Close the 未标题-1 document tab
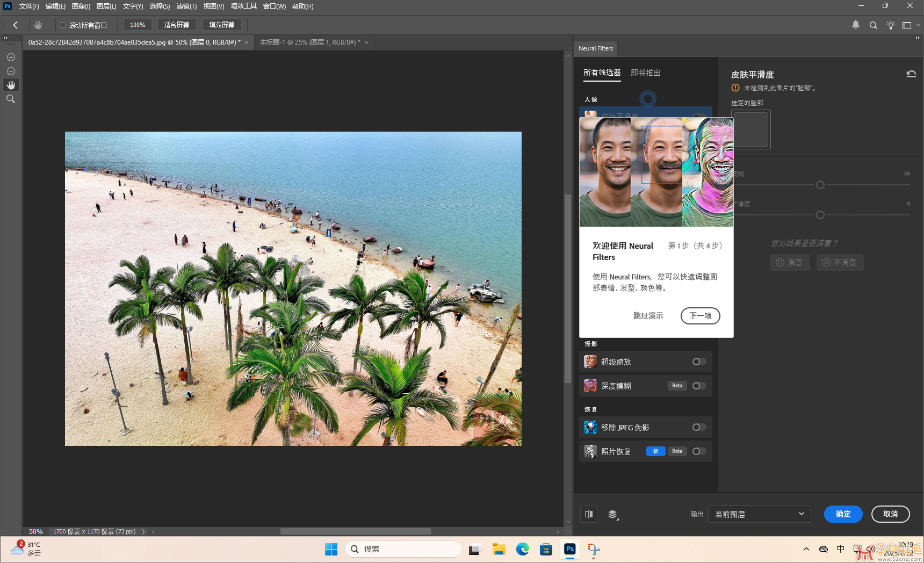Viewport: 924px width, 563px height. click(x=366, y=42)
